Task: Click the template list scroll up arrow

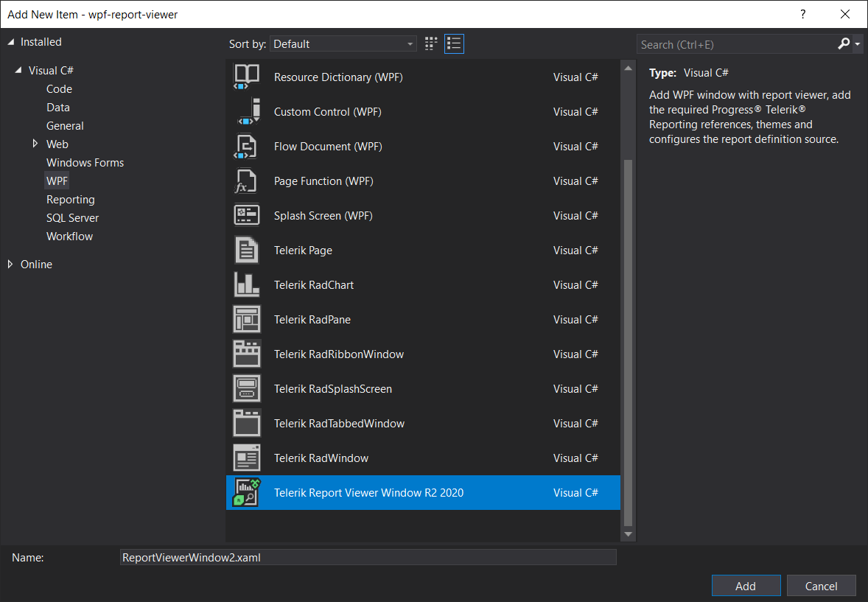Action: pos(628,68)
